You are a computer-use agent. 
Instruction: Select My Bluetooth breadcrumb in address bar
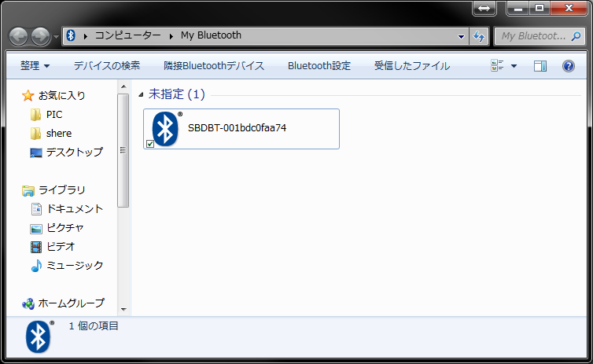coord(211,35)
